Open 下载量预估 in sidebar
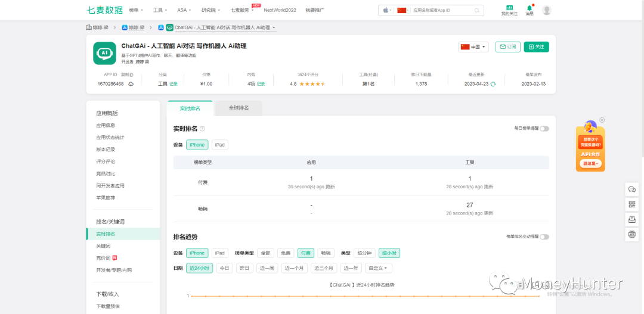This screenshot has height=314, width=644. pos(108,306)
